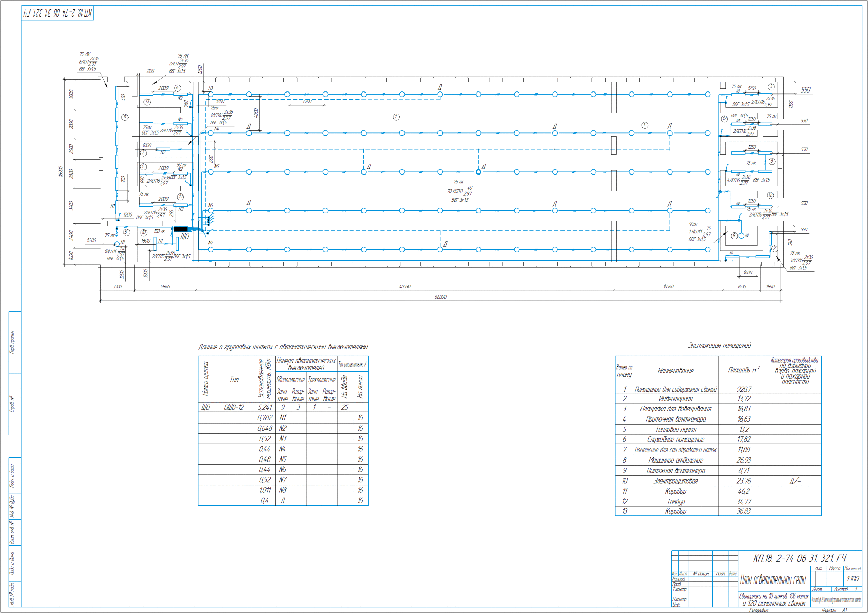Click the 'Наименование' column header
868x613 pixels.
[675, 371]
